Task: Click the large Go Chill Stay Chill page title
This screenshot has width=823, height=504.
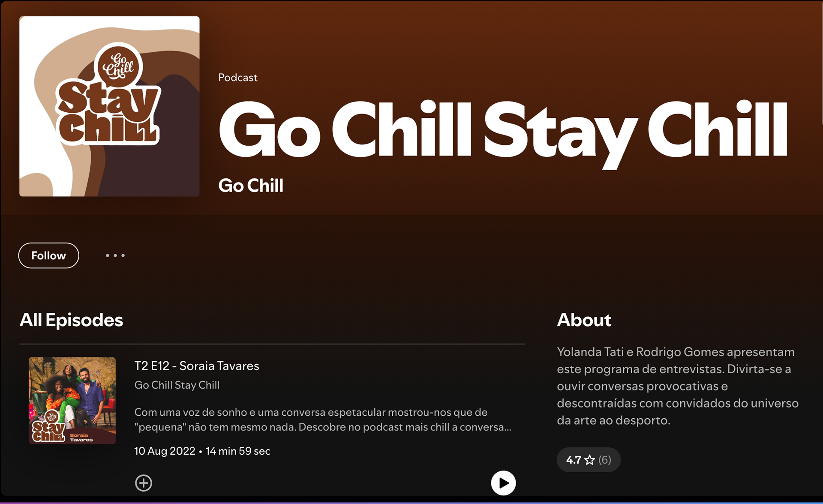Action: (x=503, y=131)
